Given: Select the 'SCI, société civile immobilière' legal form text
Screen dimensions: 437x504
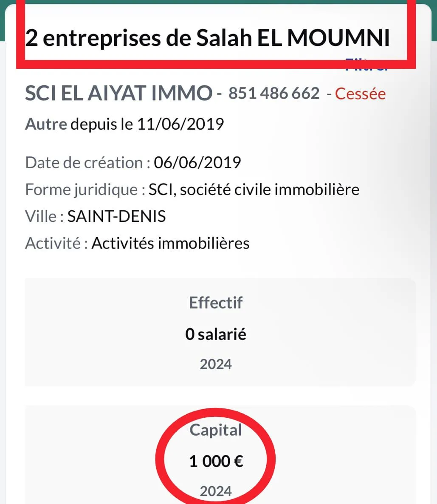Looking at the screenshot, I should (x=254, y=190).
